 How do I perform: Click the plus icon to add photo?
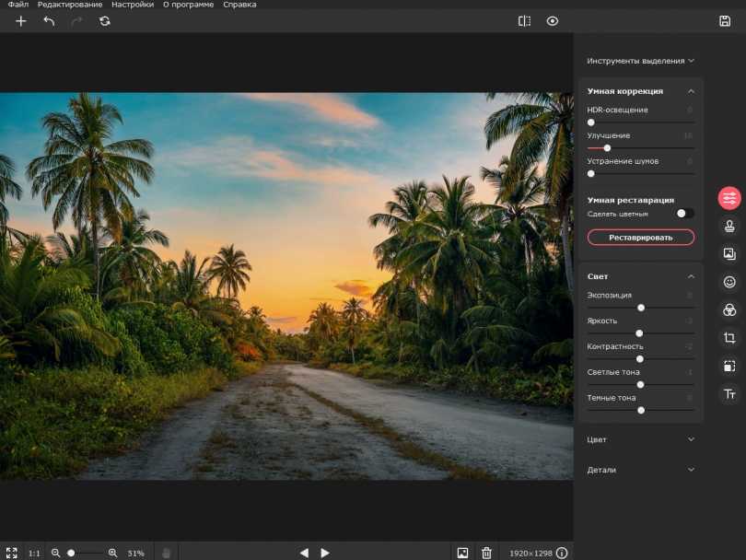pyautogui.click(x=21, y=21)
